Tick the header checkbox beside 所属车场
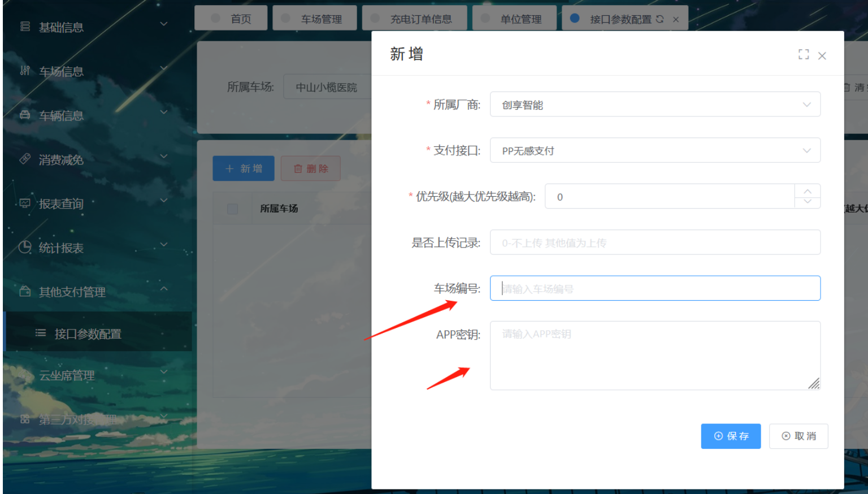This screenshot has width=868, height=494. tap(232, 209)
